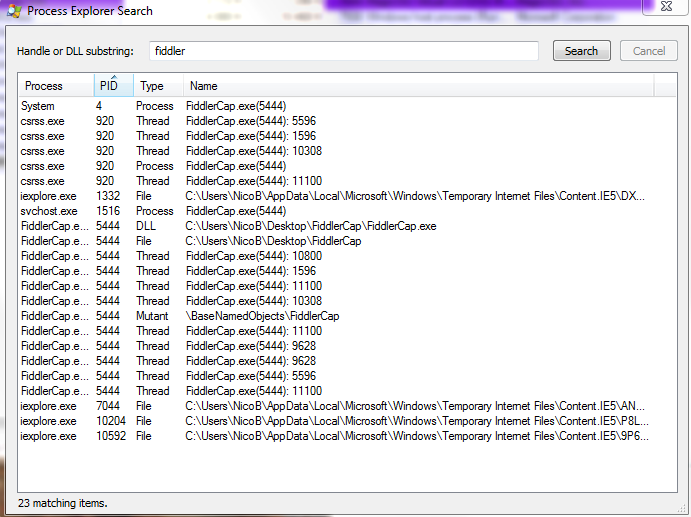Click the 'Handle or DLL substring:' label
Image resolution: width=691 pixels, height=517 pixels.
point(75,51)
